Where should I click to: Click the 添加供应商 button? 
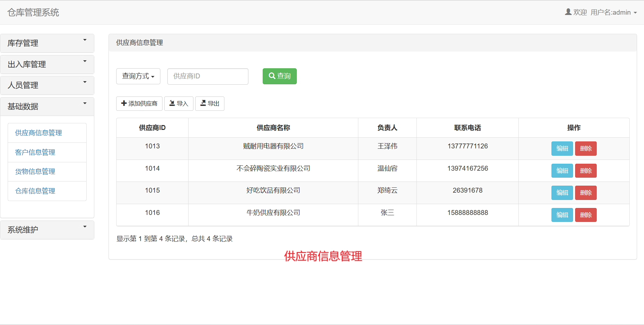(139, 103)
